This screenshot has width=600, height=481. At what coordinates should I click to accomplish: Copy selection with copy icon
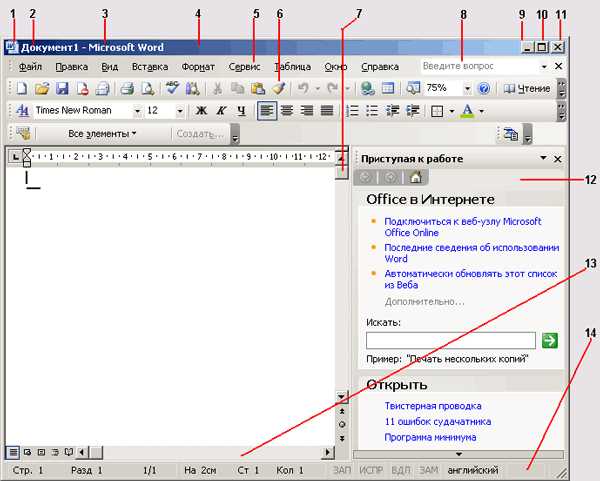[237, 89]
